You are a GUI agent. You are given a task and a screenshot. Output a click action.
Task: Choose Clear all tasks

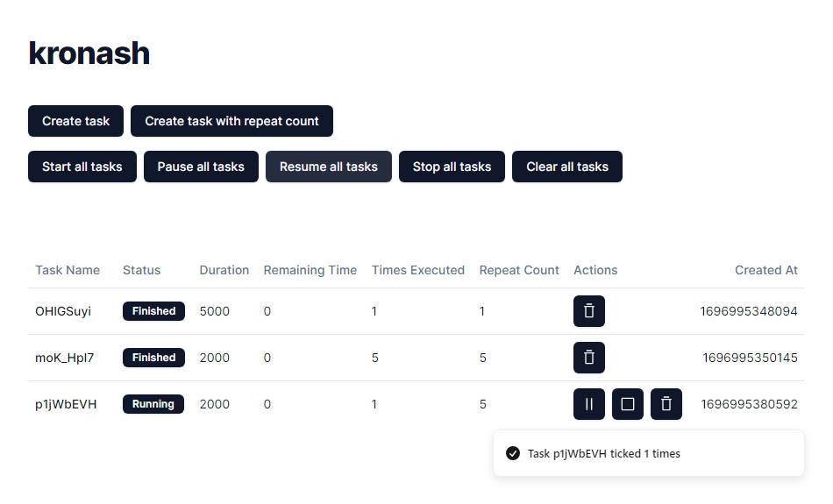coord(566,167)
